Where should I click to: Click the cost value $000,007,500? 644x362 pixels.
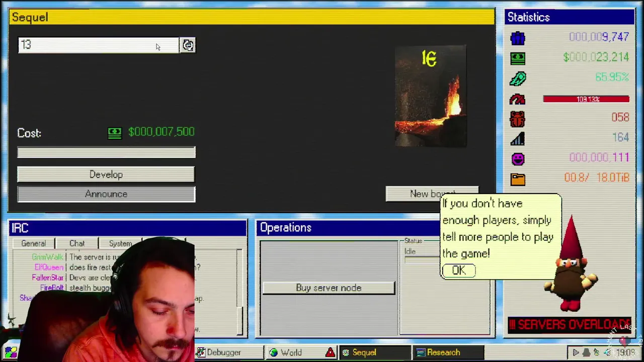pos(161,132)
